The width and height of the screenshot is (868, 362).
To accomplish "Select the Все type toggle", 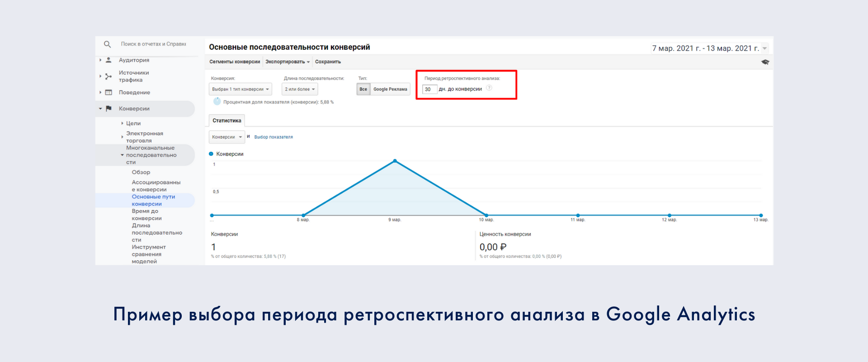I will point(363,89).
